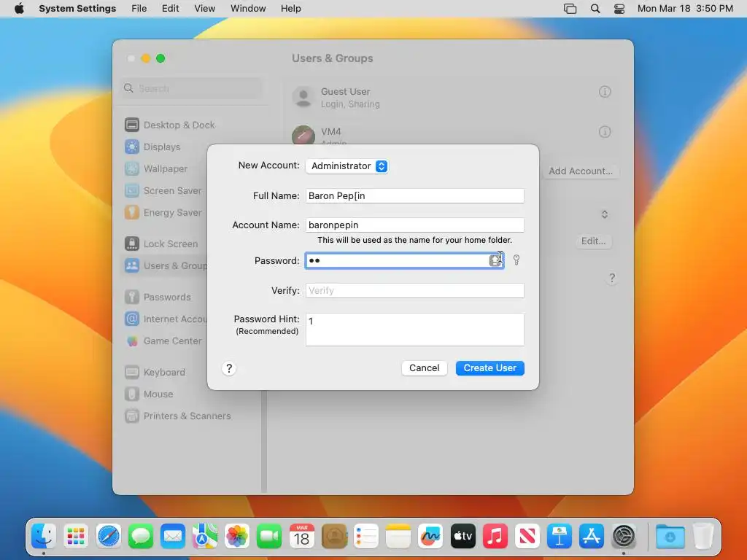Select Game Center in sidebar
Image resolution: width=747 pixels, height=560 pixels.
pyautogui.click(x=163, y=341)
